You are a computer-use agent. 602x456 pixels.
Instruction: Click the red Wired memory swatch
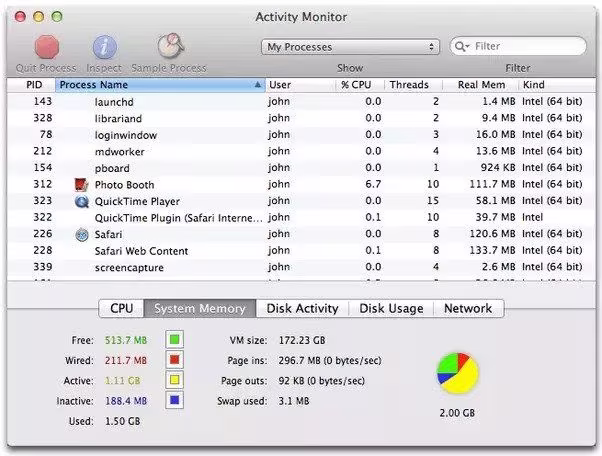174,360
